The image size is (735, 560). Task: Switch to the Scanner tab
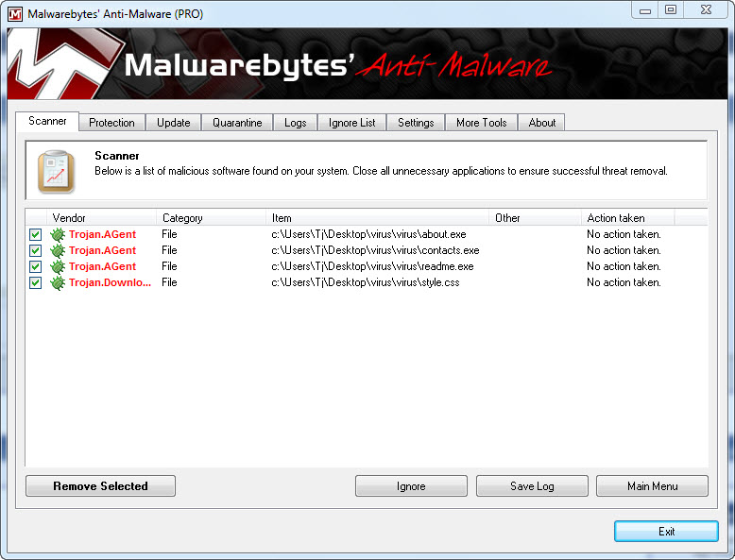[47, 122]
